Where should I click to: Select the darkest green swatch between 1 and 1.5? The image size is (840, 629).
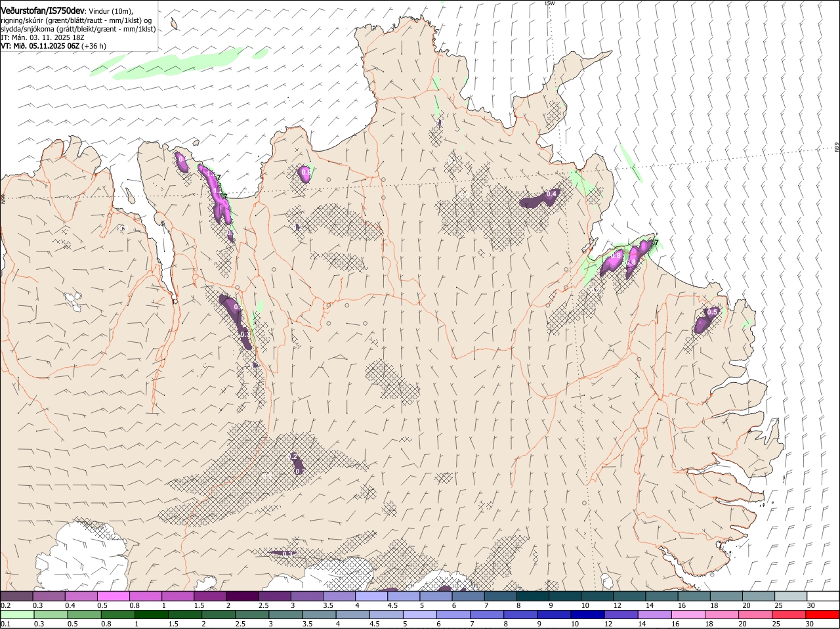(151, 615)
